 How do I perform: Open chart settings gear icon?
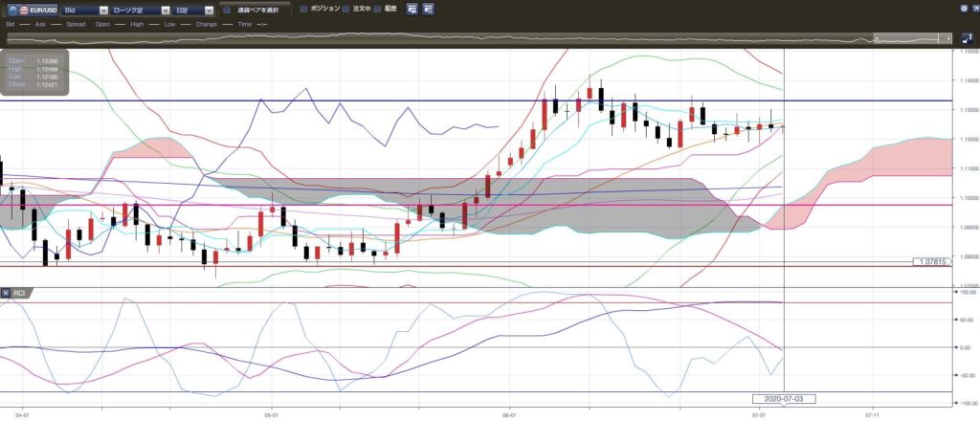(x=963, y=8)
